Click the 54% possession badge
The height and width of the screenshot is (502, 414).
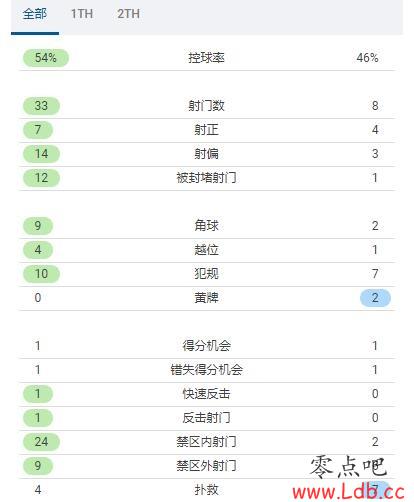[x=46, y=58]
